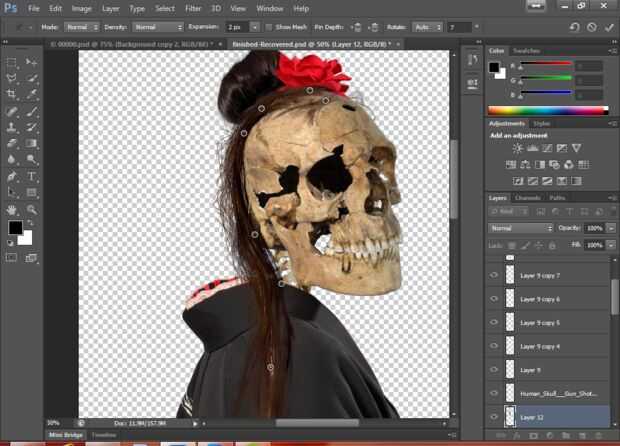This screenshot has width=620, height=446.
Task: Add a Brightness/Contrast adjustment
Action: coord(517,148)
